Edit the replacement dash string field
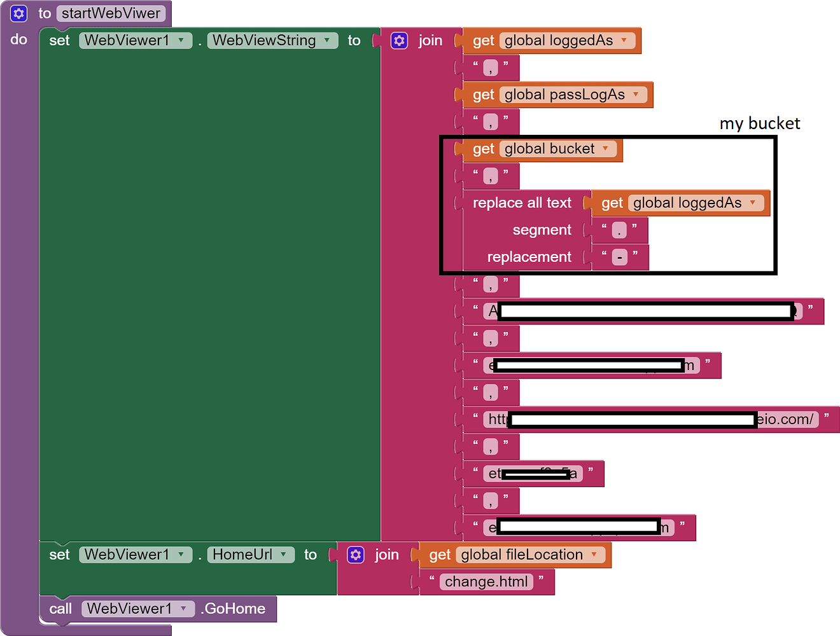 [x=619, y=256]
